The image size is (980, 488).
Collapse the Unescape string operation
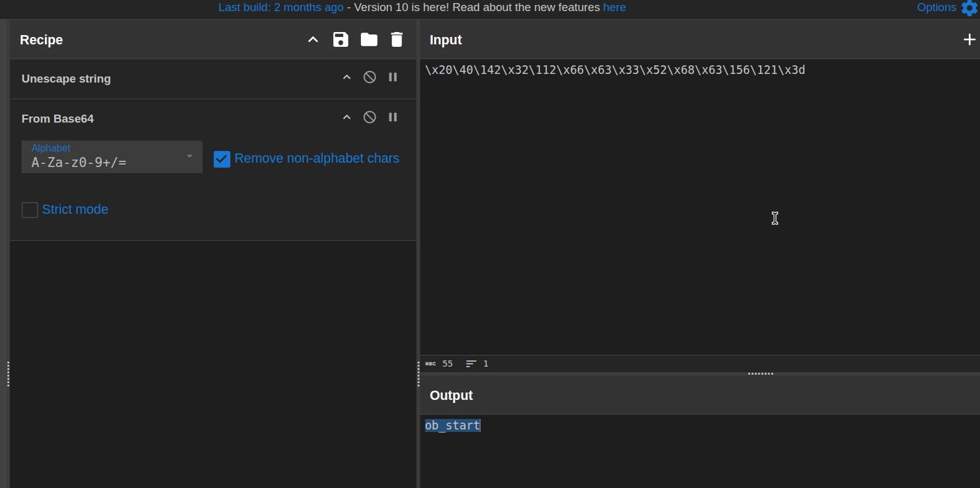(x=347, y=77)
